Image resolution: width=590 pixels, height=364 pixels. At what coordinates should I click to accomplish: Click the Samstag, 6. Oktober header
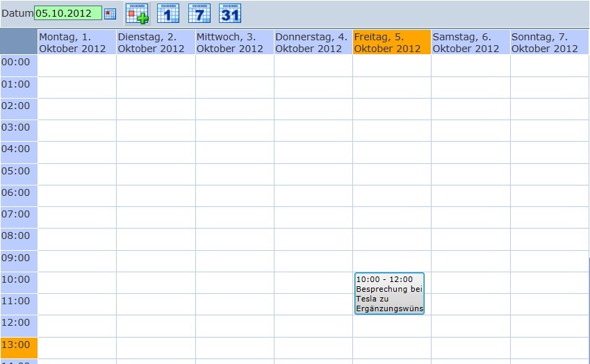(x=470, y=42)
